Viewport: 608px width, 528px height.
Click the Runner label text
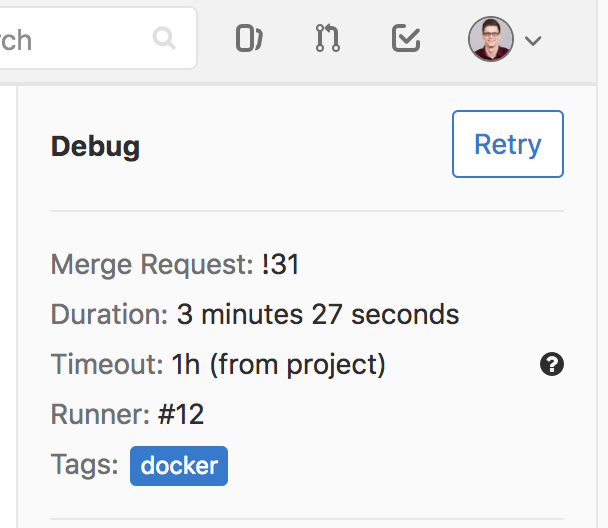(x=100, y=415)
